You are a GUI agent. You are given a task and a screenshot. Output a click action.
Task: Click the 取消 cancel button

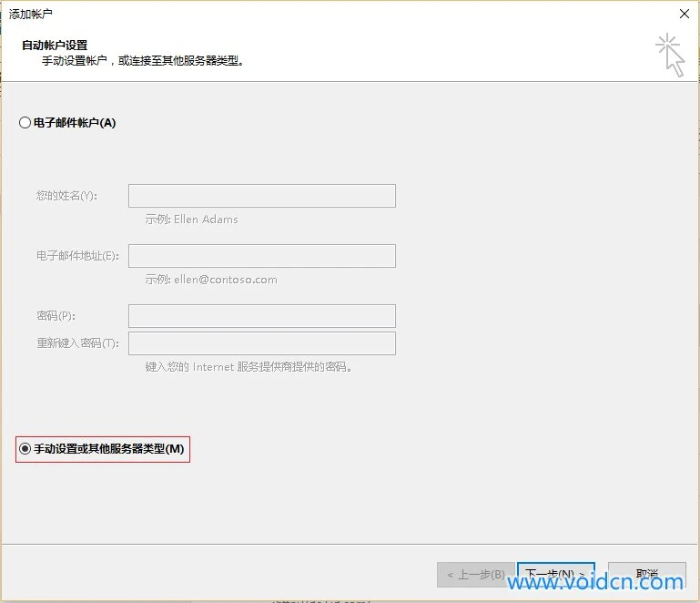click(x=647, y=575)
